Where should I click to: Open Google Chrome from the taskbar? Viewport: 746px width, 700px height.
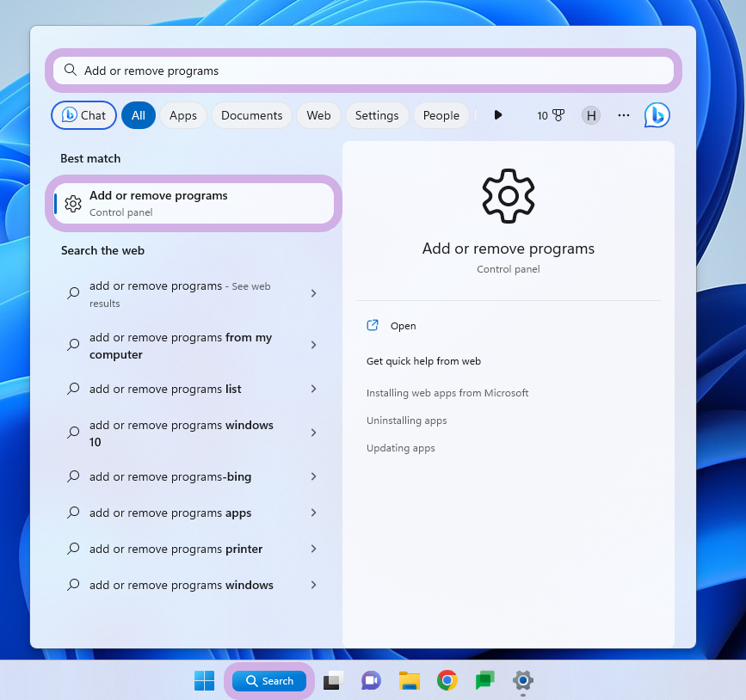click(447, 680)
